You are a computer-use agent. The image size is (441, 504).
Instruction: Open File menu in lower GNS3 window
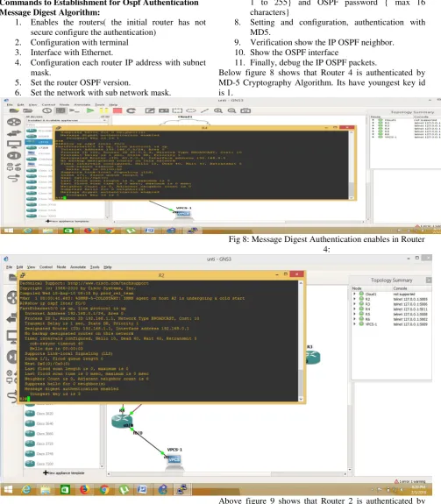pos(9,267)
